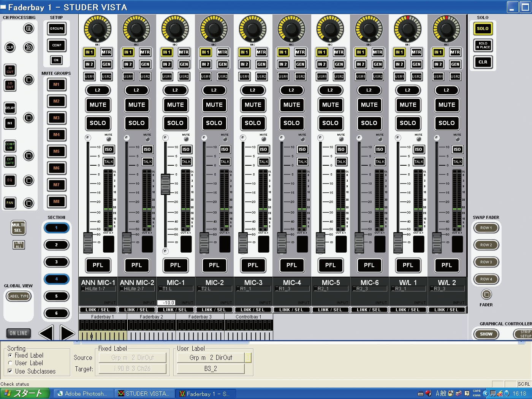The width and height of the screenshot is (532, 399).
Task: Open GROUPS in Setup panel
Action: (x=57, y=28)
